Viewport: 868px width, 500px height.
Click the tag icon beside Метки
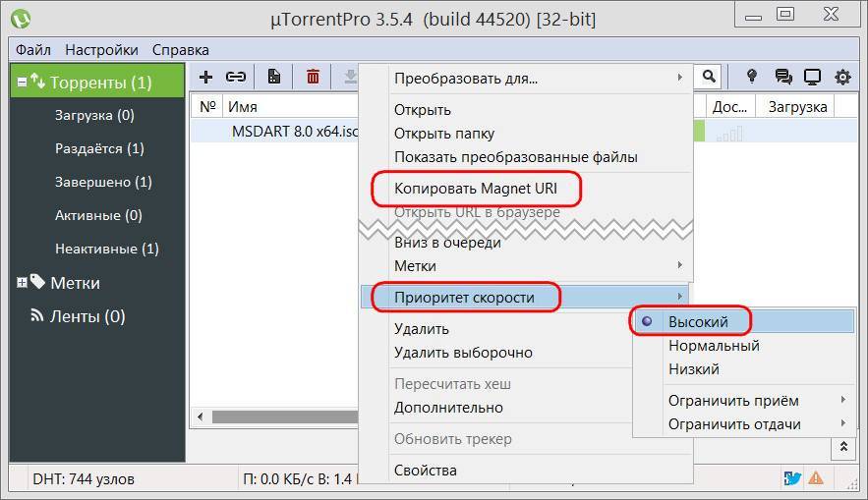coord(37,282)
